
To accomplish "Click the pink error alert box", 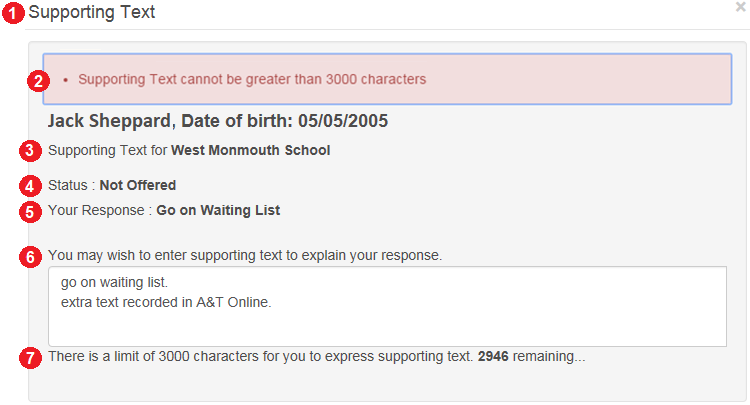I will 387,79.
